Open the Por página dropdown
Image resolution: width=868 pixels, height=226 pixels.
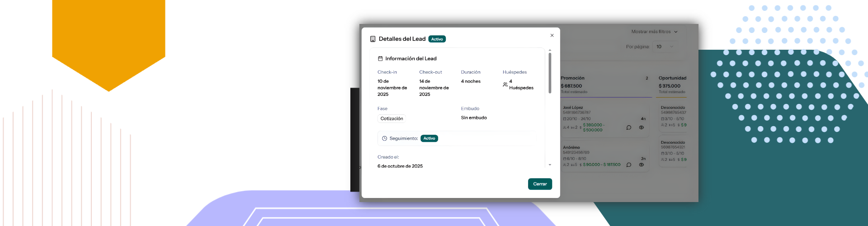(665, 47)
